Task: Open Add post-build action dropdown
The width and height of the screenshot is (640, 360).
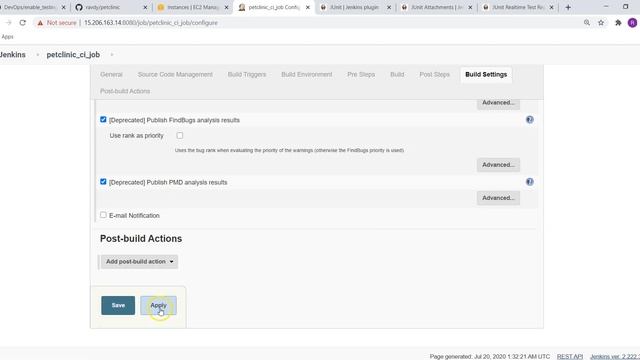Action: 140,262
